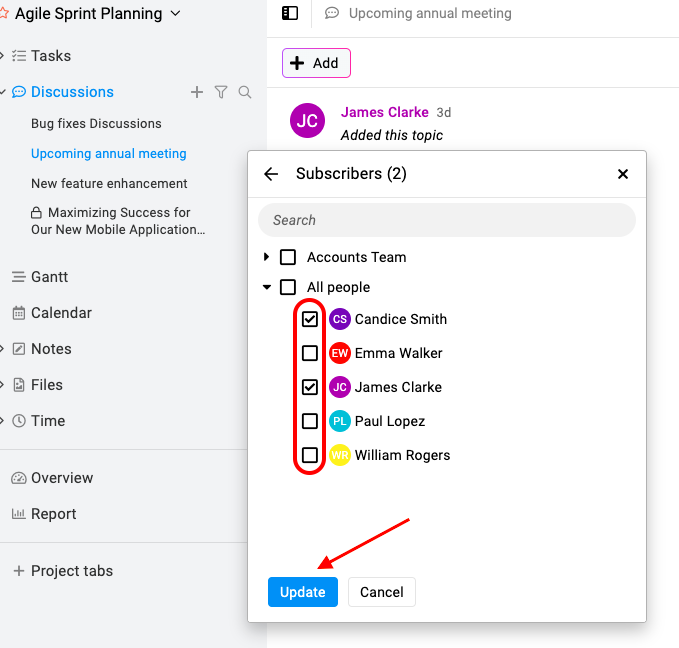The width and height of the screenshot is (679, 648).
Task: Open the Bug fixes Discussions topic
Action: tap(96, 123)
